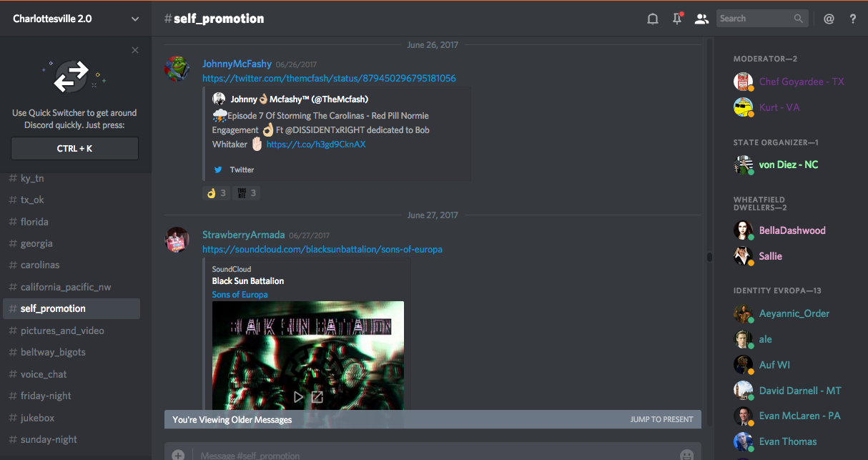Open SoundCloud embed in external link
The image size is (868, 460).
[x=317, y=396]
